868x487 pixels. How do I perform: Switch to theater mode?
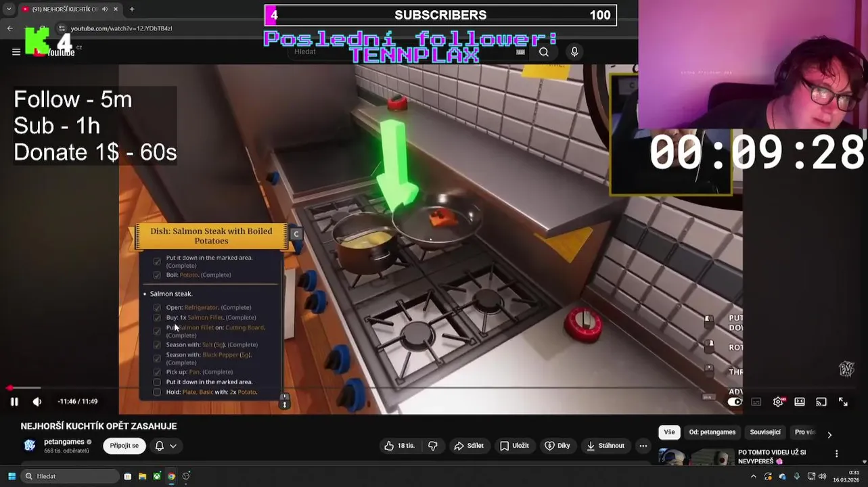click(800, 402)
